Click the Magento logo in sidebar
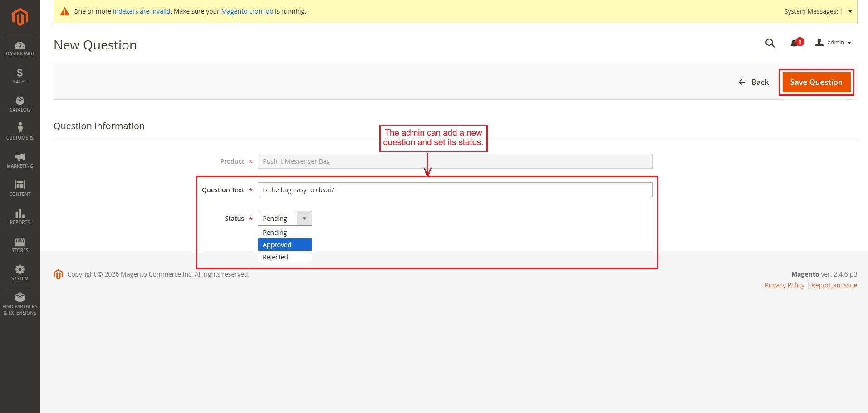The width and height of the screenshot is (868, 413). 20,17
